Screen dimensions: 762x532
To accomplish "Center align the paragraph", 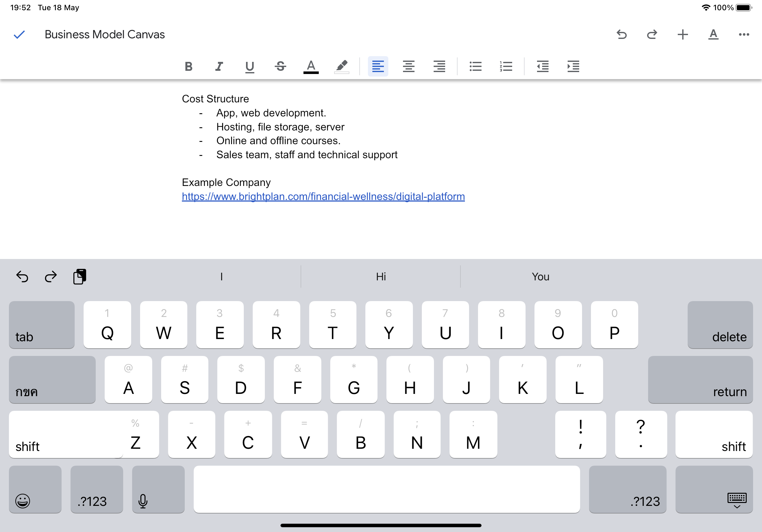I will coord(408,66).
